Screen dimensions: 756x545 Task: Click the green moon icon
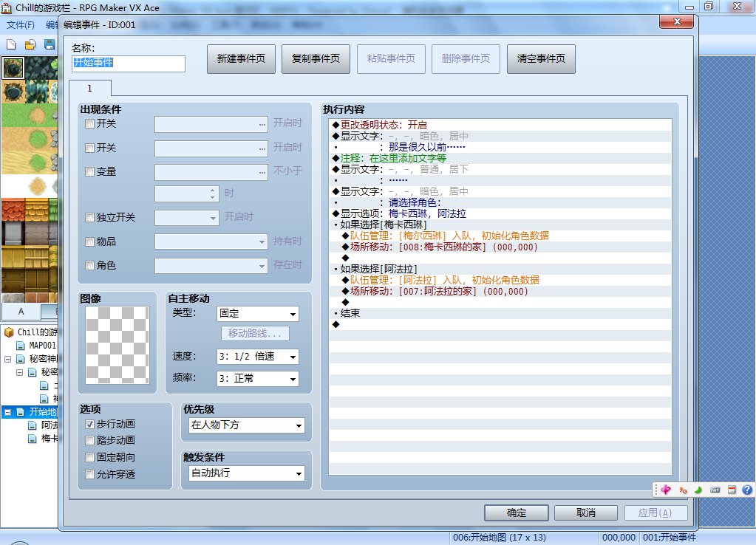pos(698,490)
